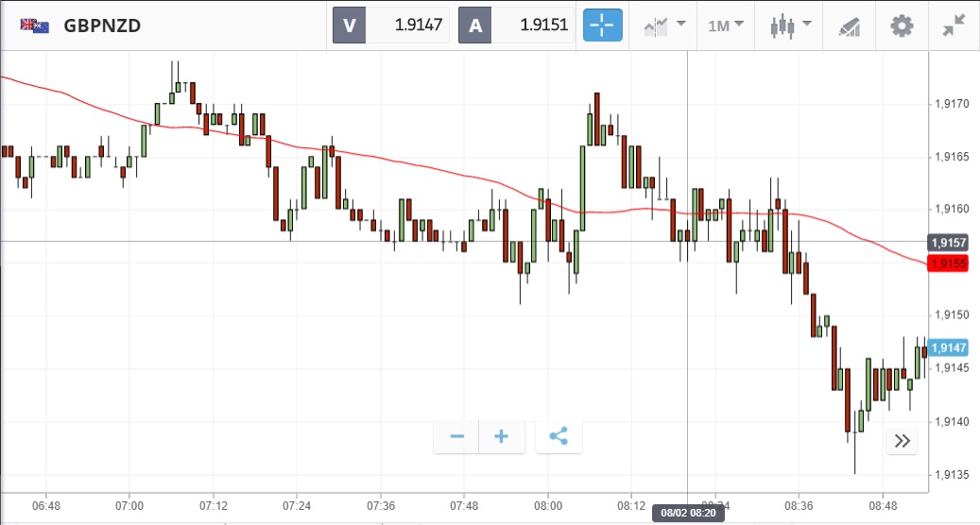Image resolution: width=980 pixels, height=525 pixels.
Task: Click the collapse chart arrows icon
Action: [954, 25]
